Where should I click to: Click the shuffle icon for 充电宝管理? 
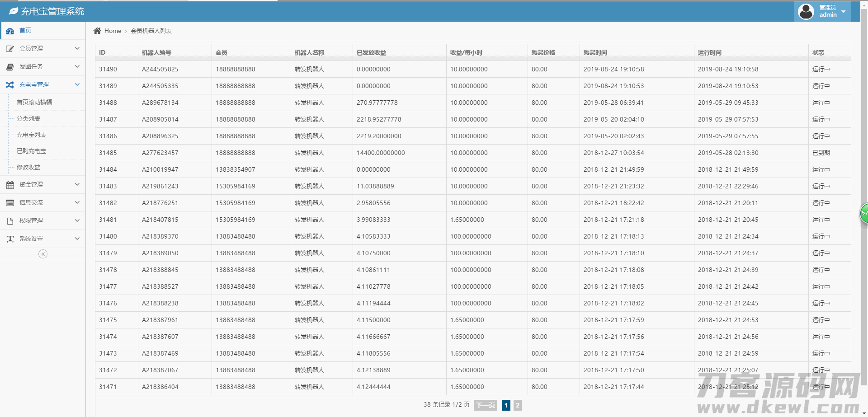(10, 85)
